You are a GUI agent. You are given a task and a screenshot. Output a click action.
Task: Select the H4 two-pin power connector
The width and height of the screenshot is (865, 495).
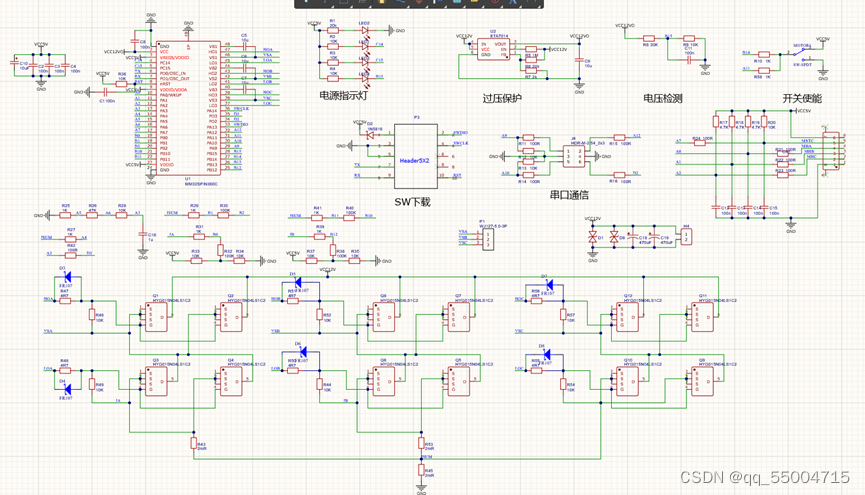686,237
